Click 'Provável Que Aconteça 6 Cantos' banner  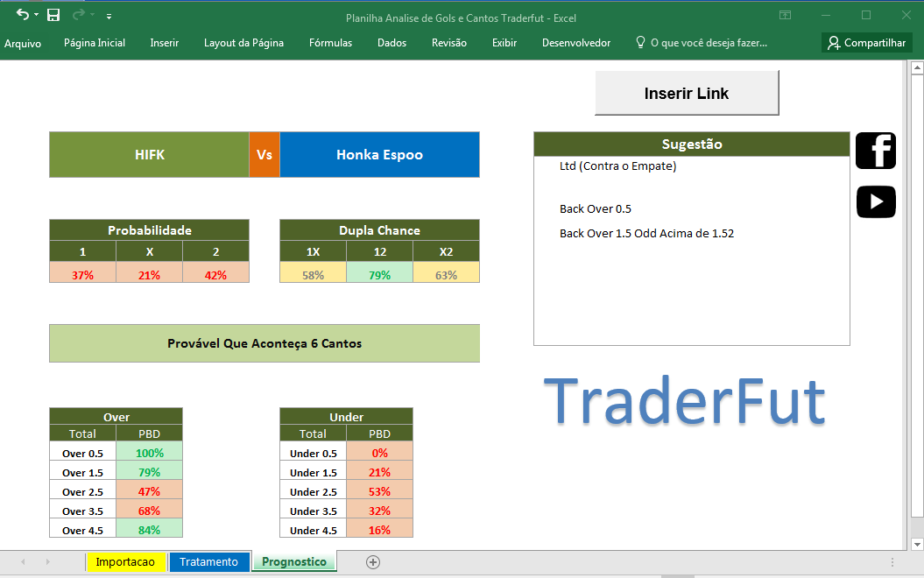[265, 343]
